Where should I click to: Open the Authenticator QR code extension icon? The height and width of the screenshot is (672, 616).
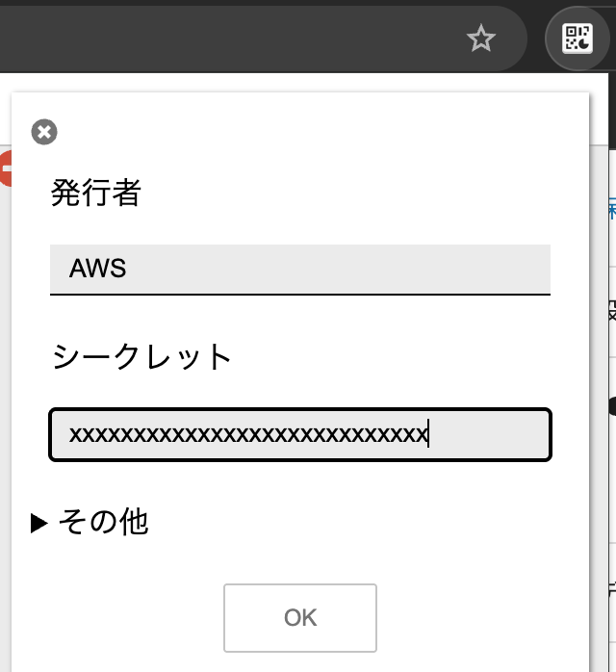577,39
